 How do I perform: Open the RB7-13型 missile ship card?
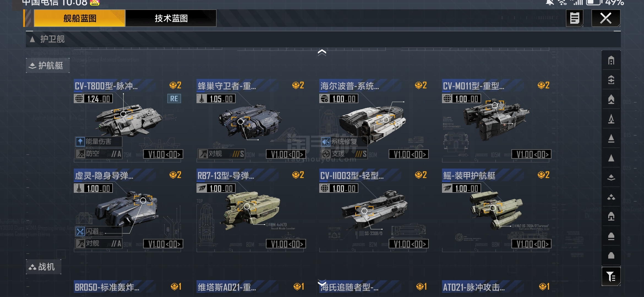click(x=251, y=210)
